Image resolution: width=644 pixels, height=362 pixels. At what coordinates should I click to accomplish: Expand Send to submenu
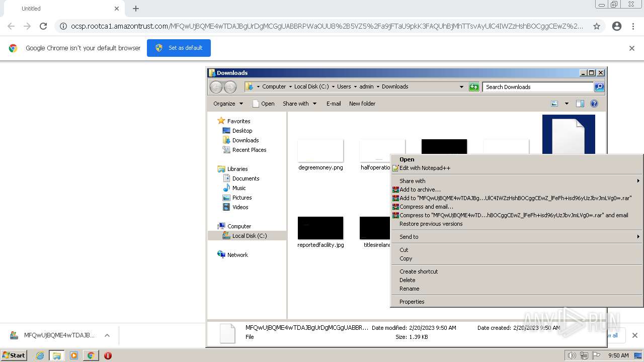click(517, 237)
